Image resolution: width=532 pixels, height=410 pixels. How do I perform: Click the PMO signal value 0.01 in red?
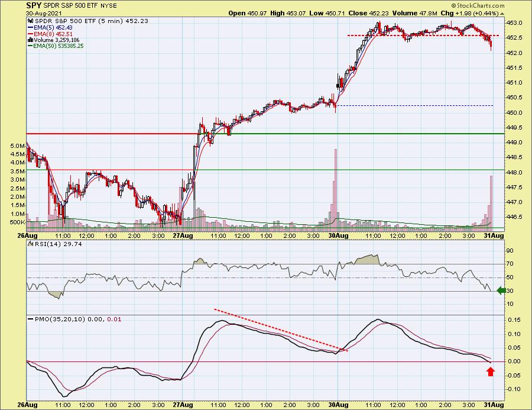point(114,319)
